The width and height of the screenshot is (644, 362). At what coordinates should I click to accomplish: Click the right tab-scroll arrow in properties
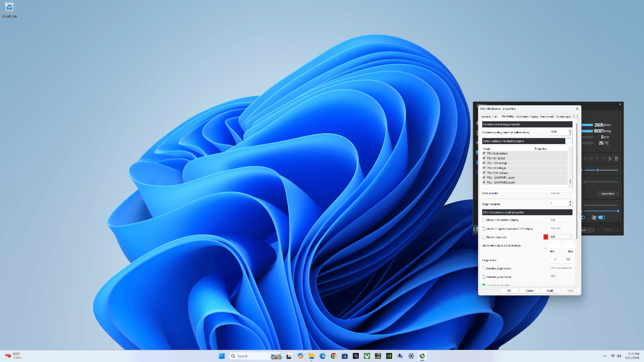pos(578,116)
